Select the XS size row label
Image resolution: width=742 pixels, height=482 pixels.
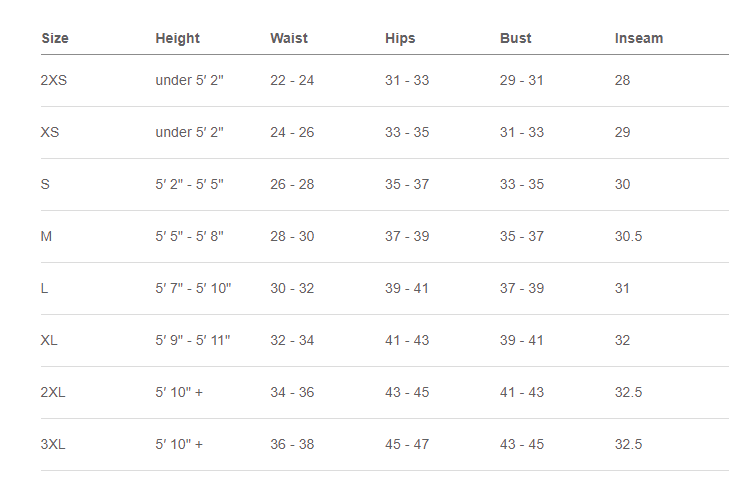pos(50,132)
